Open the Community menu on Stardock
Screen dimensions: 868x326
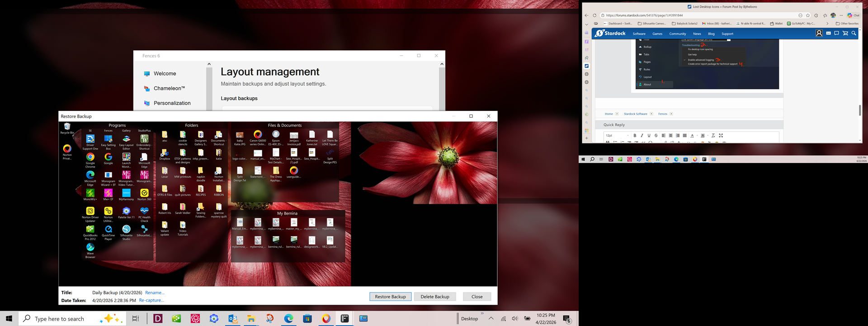pos(677,34)
